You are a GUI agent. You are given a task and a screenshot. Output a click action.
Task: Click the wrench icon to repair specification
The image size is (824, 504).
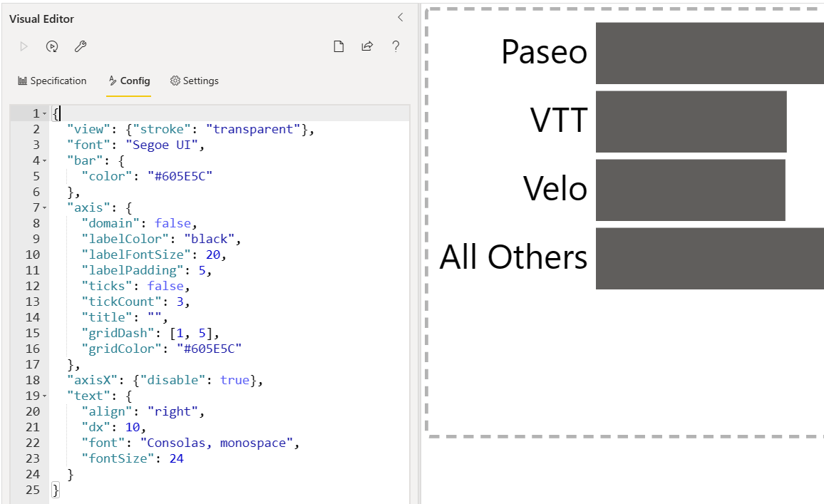click(x=80, y=46)
